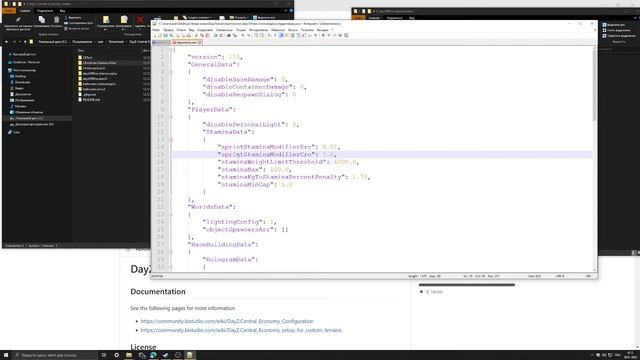640x360 pixels.
Task: Click the New file icon in Notepad++ toolbar
Action: pyautogui.click(x=155, y=36)
